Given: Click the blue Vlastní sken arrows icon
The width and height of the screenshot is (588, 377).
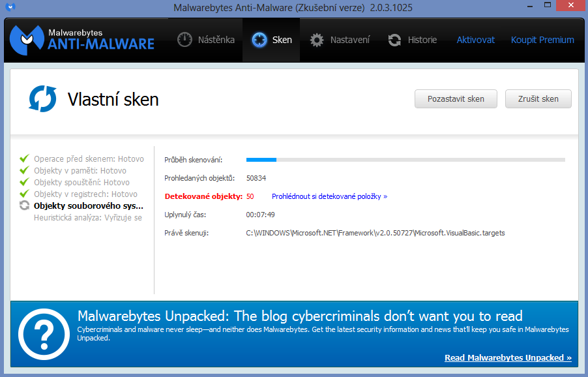Looking at the screenshot, I should pos(43,99).
